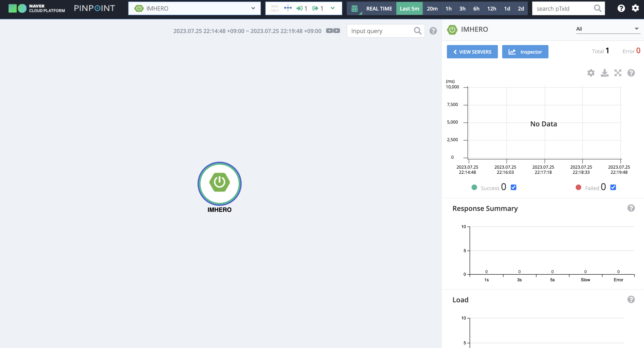The image size is (644, 348).
Task: Click the VIEW SERVERS button
Action: 472,52
